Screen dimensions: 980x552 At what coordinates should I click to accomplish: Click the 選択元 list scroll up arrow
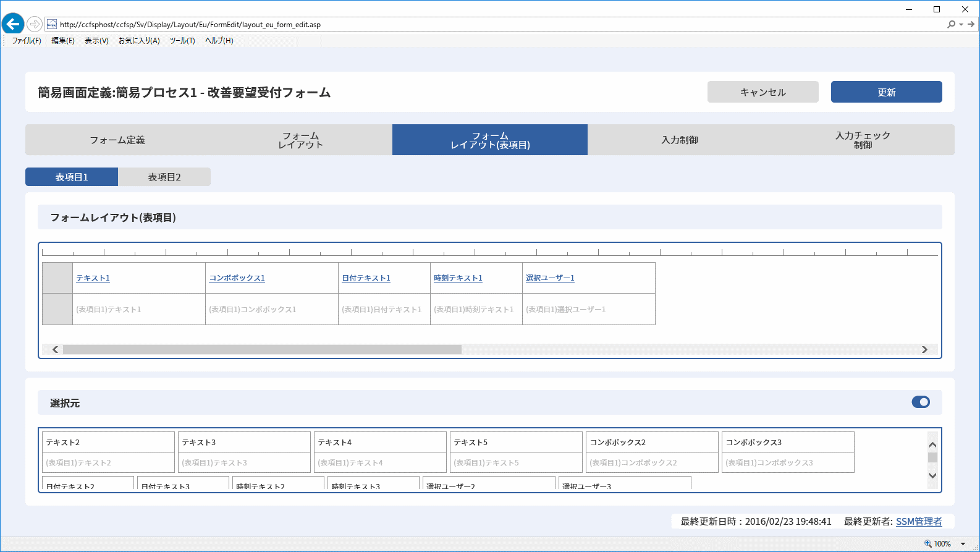[x=933, y=444]
